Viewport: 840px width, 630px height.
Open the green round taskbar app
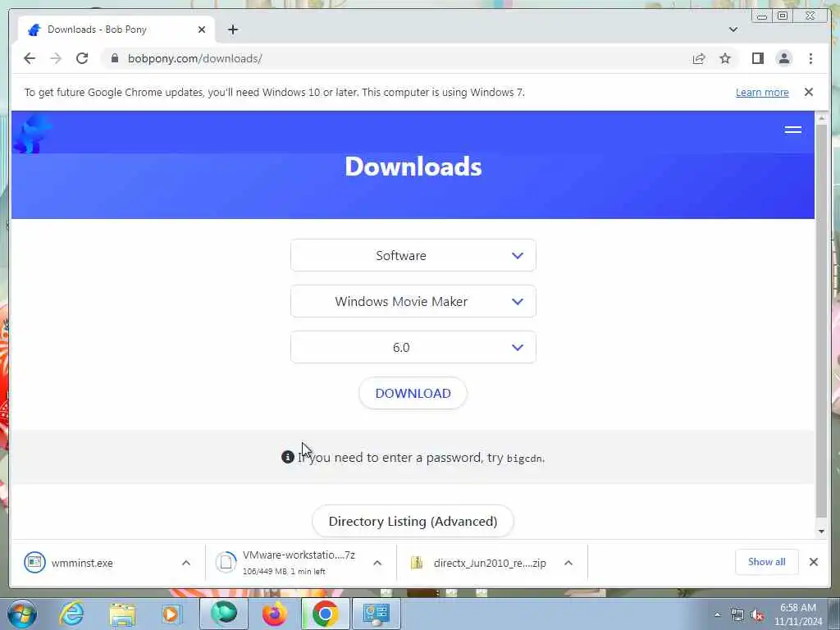click(224, 614)
